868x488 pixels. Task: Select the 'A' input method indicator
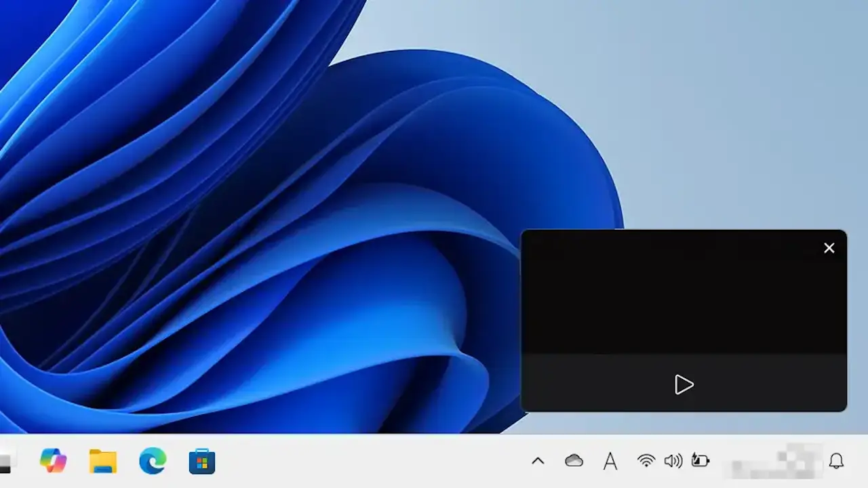pyautogui.click(x=610, y=462)
